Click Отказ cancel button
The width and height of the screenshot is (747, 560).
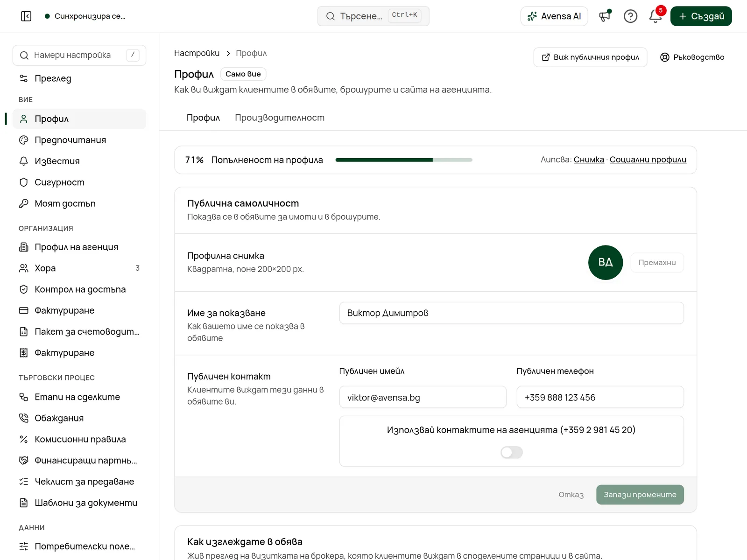tap(571, 495)
